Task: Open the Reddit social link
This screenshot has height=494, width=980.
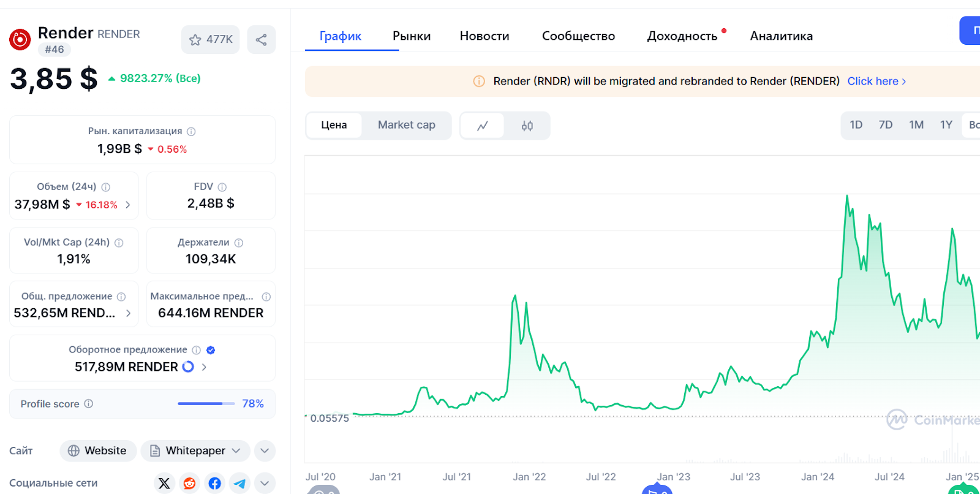Action: (189, 483)
